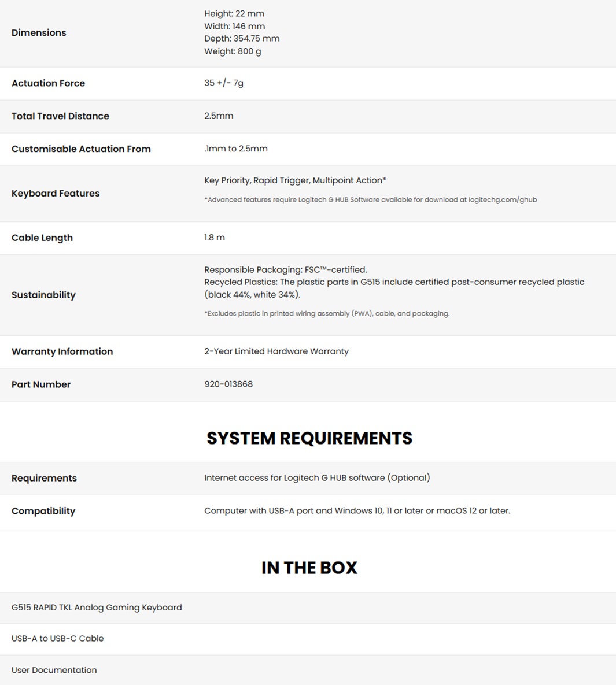
Task: Click the printed wiring assembly footnote
Action: [x=327, y=314]
